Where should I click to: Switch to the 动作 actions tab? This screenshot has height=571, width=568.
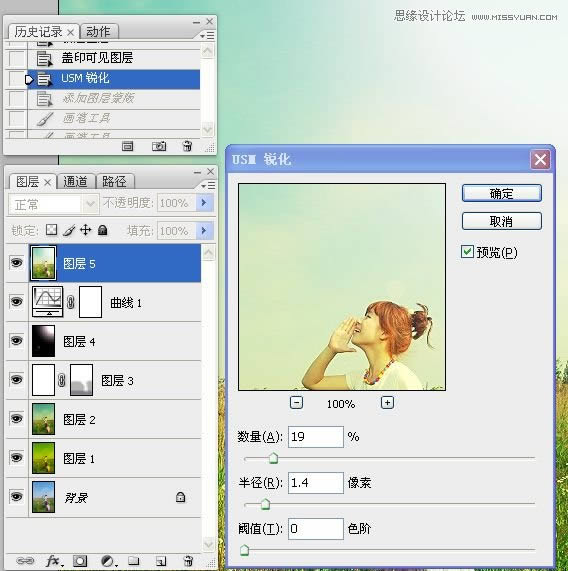tap(98, 32)
